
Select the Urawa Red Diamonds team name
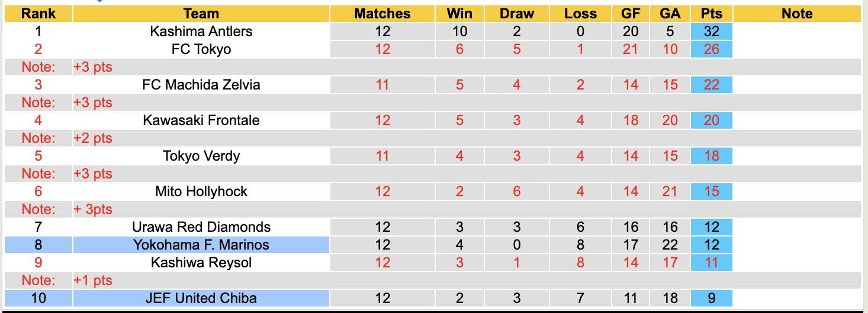tap(201, 227)
